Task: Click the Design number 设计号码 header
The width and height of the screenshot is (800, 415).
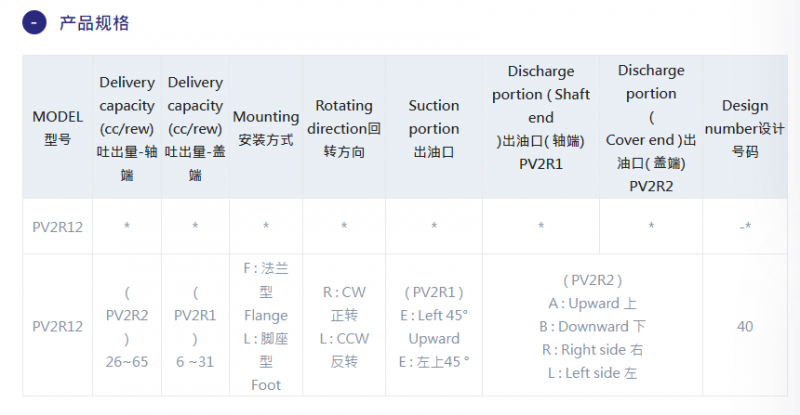Action: (x=745, y=128)
